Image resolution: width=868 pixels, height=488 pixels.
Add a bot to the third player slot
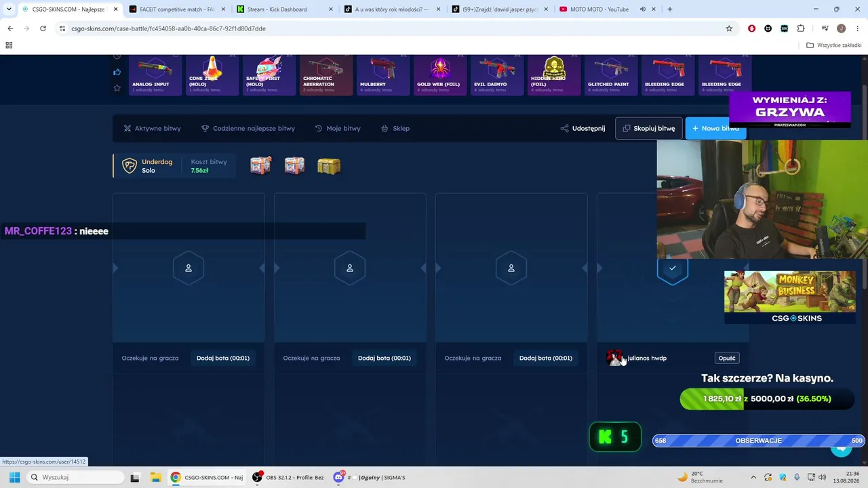click(546, 358)
